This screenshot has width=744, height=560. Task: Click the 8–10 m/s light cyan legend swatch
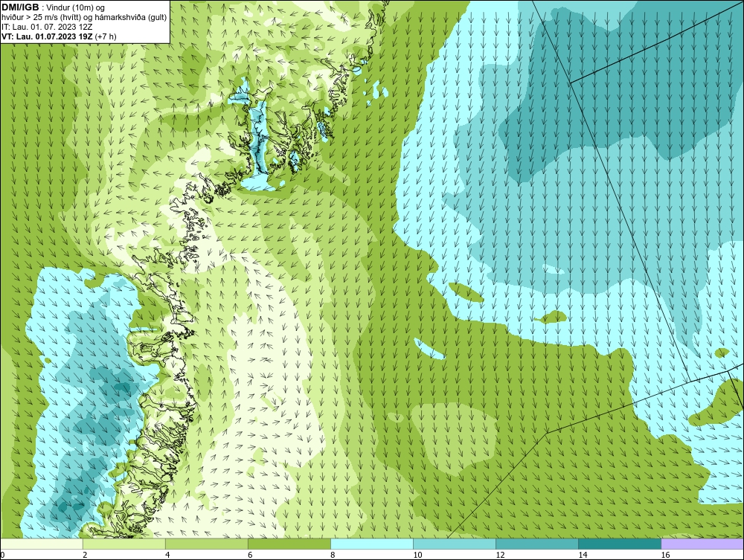(x=372, y=544)
